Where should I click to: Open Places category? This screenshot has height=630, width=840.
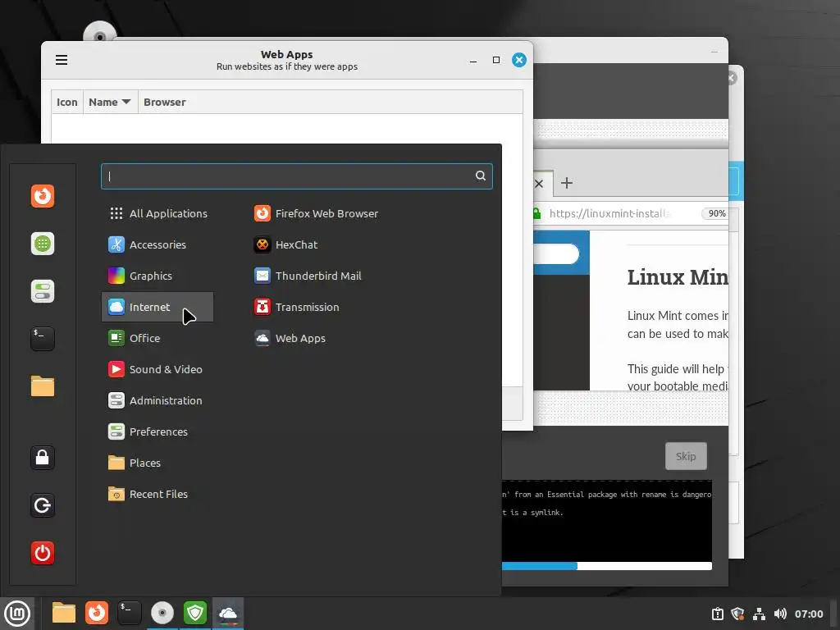coord(157,463)
